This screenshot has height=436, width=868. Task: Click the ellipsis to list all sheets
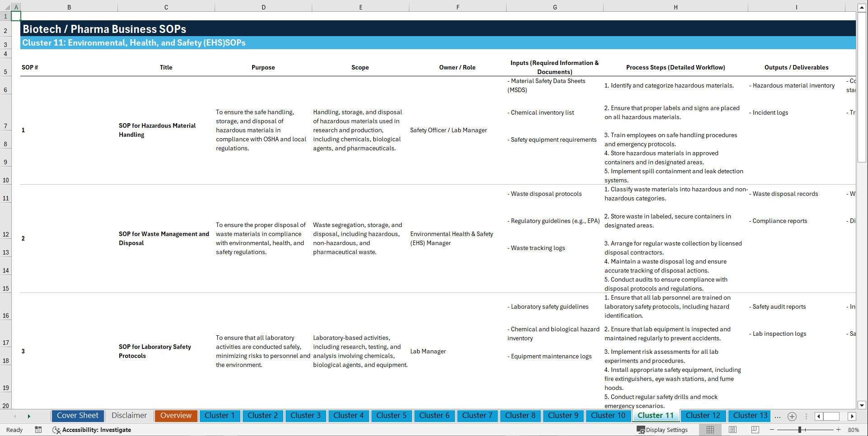[778, 416]
